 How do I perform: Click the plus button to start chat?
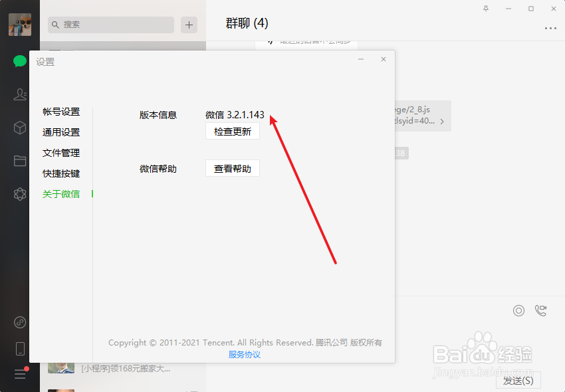189,25
